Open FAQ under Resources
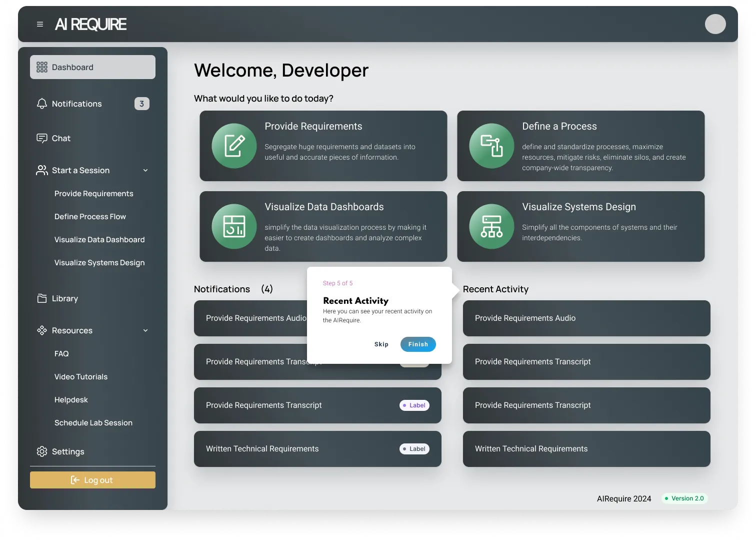Image resolution: width=756 pixels, height=540 pixels. (61, 354)
